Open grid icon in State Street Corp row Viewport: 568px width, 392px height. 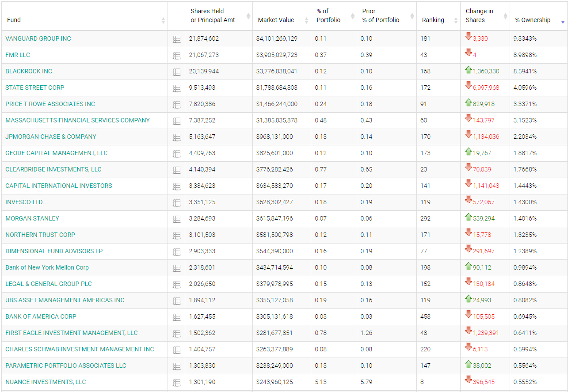(x=177, y=88)
